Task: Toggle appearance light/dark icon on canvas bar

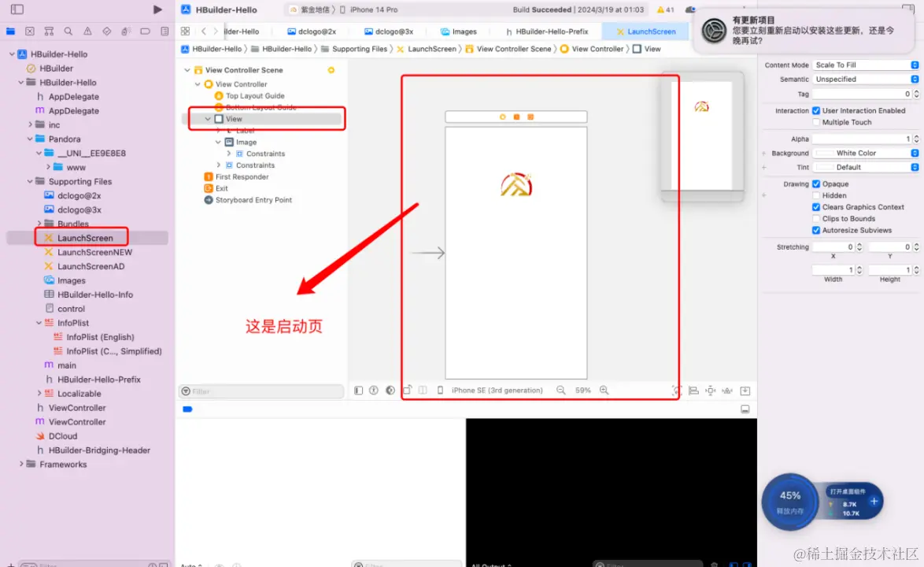Action: (390, 390)
